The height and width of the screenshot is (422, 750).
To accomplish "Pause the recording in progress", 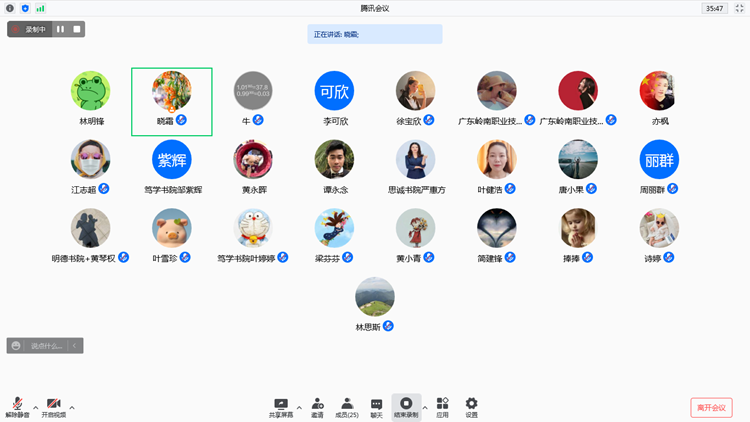I will click(x=61, y=29).
